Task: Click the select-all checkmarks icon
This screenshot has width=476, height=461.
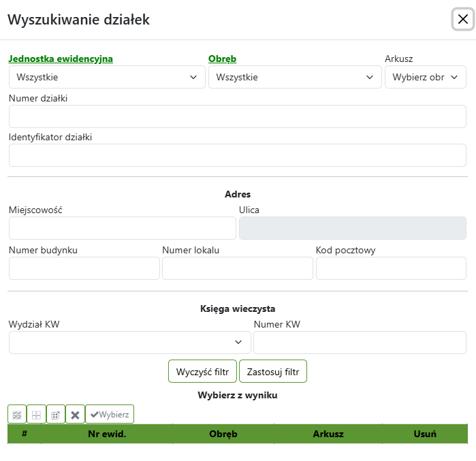Action: coord(17,414)
